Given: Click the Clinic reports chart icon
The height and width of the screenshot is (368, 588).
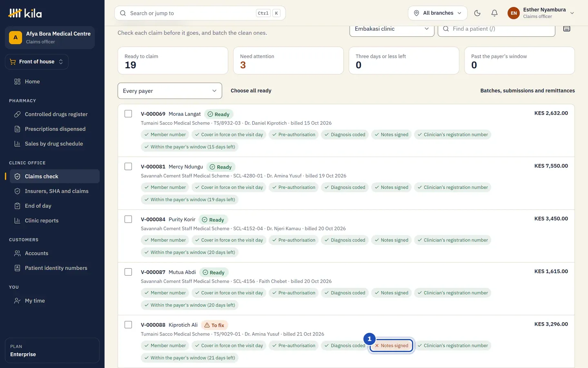Looking at the screenshot, I should 17,220.
